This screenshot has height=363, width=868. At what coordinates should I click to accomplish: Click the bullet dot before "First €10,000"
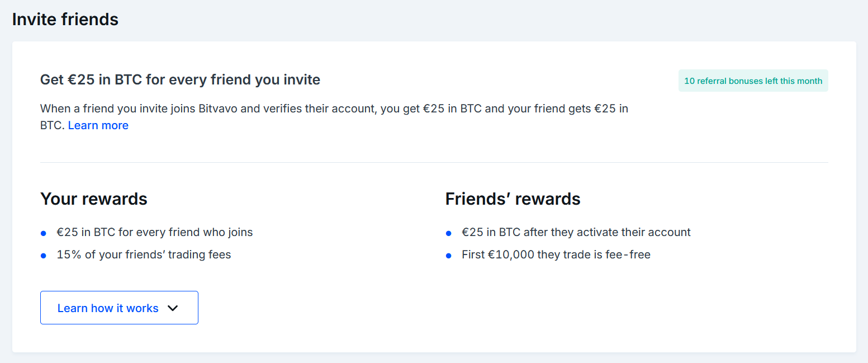pyautogui.click(x=448, y=256)
